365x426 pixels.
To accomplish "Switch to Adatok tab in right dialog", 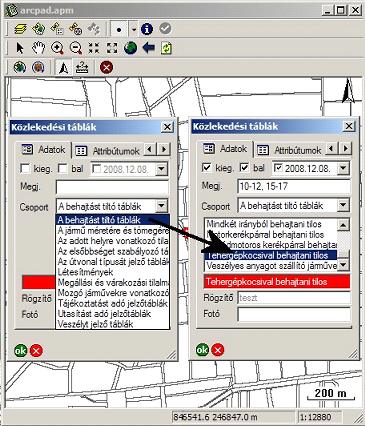I will [x=225, y=149].
